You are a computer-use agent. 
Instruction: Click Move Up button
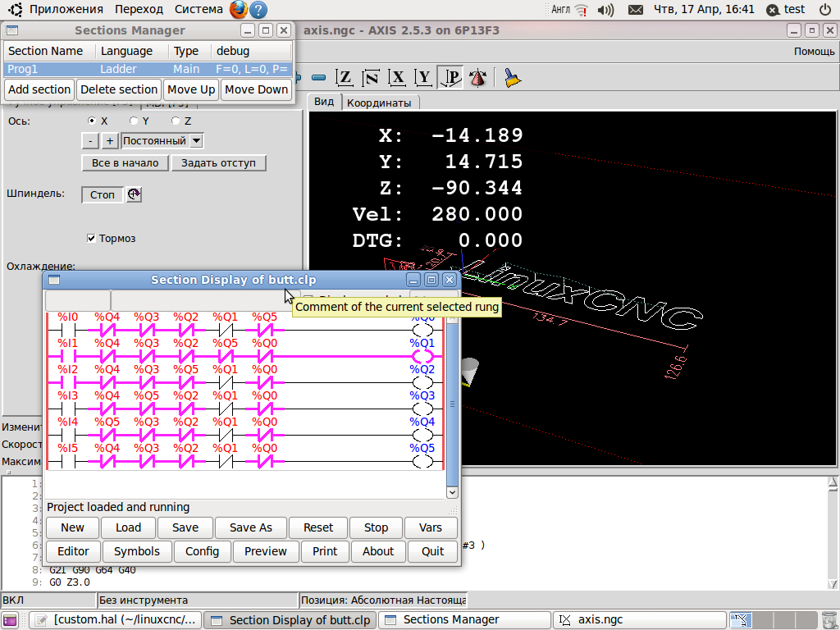tap(191, 89)
